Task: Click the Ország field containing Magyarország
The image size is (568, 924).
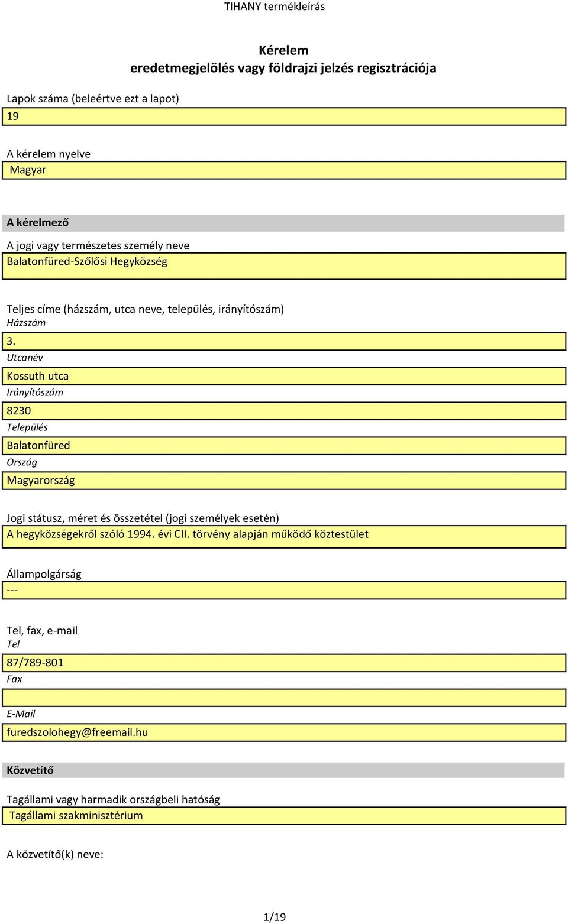Action: pyautogui.click(x=284, y=481)
